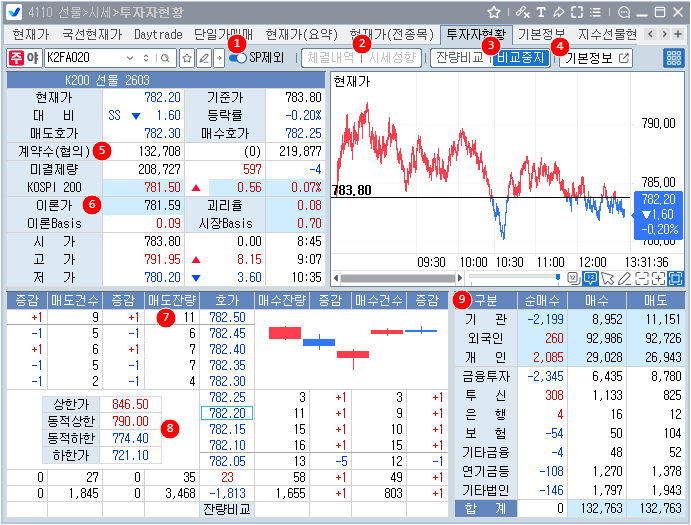The width and height of the screenshot is (691, 525).
Task: Activate the pencil drawing tool under chart
Action: (x=624, y=278)
